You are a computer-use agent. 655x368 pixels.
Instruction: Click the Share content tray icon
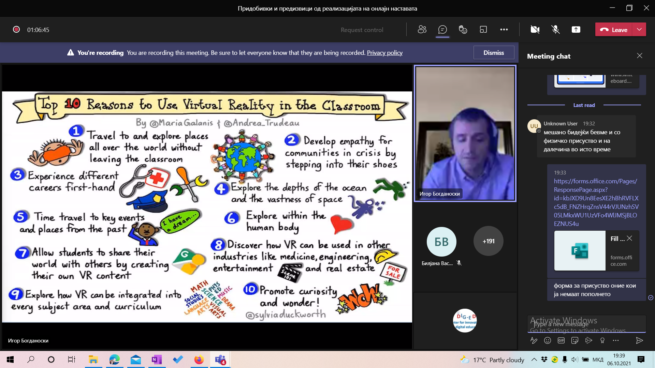(x=576, y=30)
